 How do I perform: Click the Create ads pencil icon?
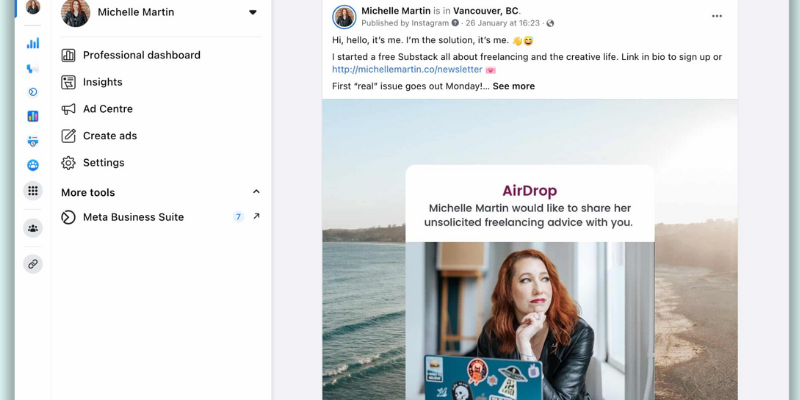click(x=68, y=136)
